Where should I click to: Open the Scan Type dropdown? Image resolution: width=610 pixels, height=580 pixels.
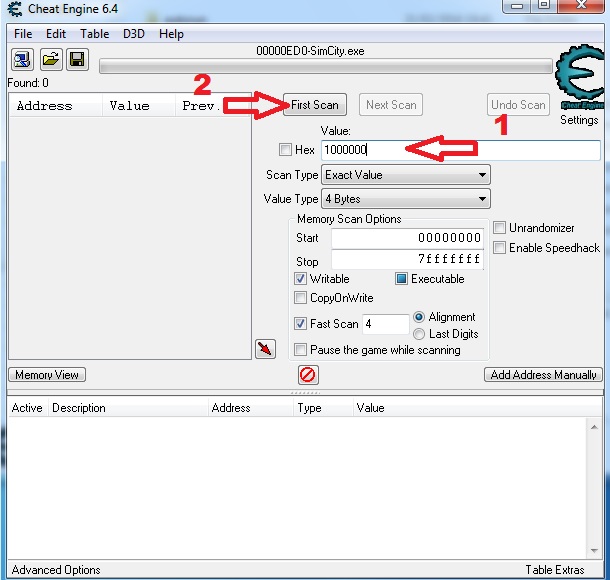(405, 175)
